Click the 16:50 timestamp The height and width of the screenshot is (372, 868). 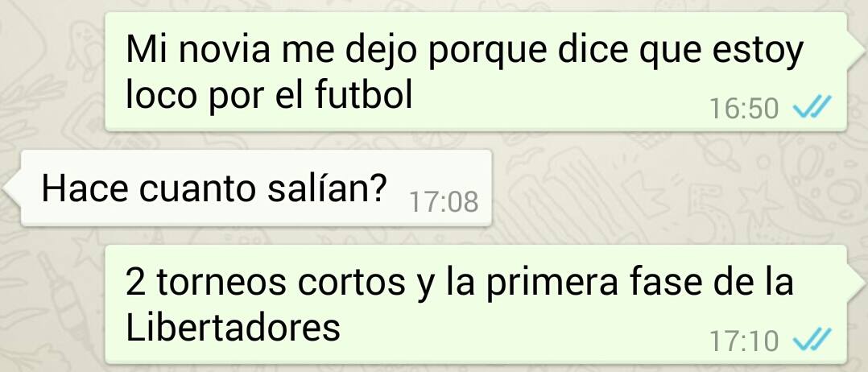pos(745,109)
